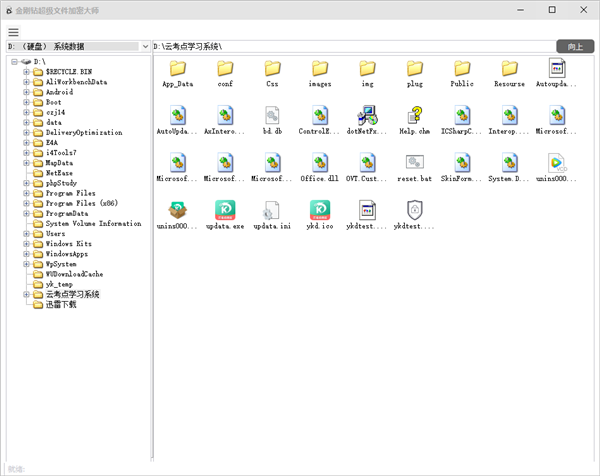The height and width of the screenshot is (476, 600).
Task: Click the path field showing D:\云考点学习系统\
Action: (x=354, y=46)
